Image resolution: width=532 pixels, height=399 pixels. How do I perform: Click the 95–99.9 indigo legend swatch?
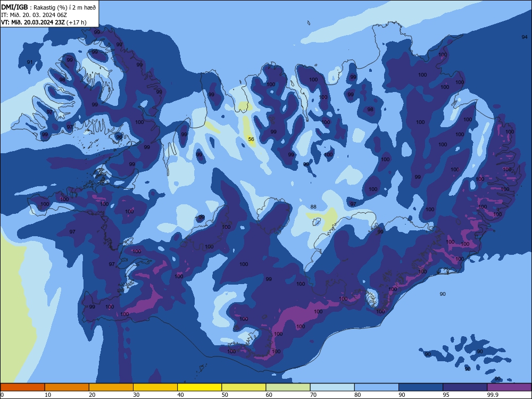(x=465, y=387)
